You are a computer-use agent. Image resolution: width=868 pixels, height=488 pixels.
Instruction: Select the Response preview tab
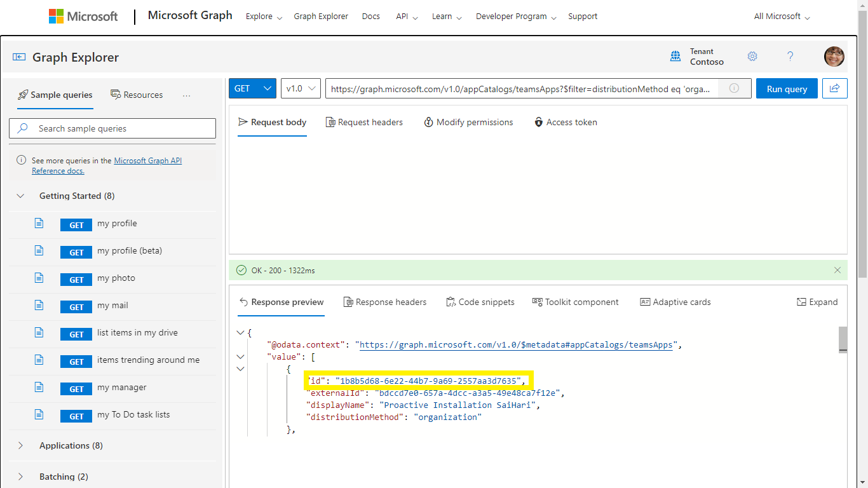(x=281, y=302)
